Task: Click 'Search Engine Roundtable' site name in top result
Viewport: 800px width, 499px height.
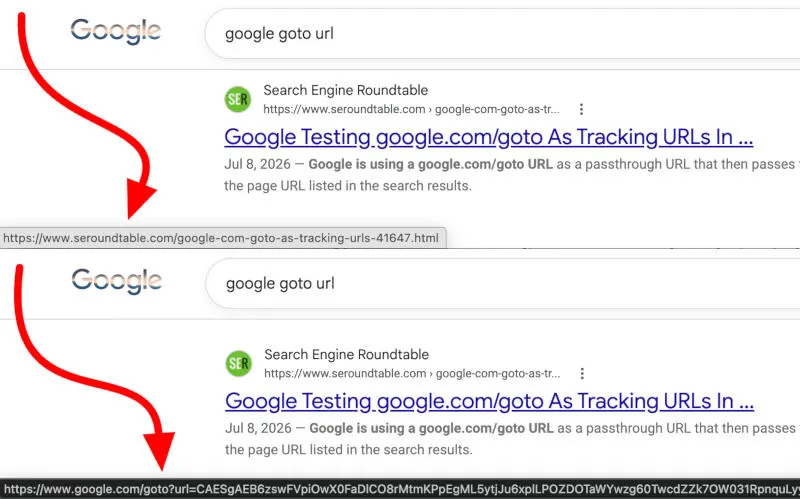Action: pos(345,90)
